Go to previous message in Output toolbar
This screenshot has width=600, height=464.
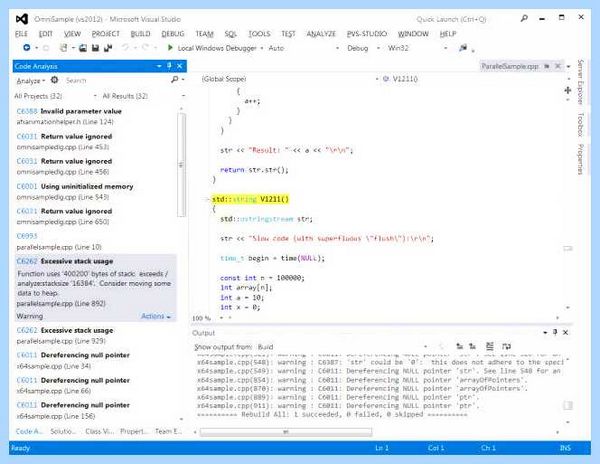[x=460, y=346]
